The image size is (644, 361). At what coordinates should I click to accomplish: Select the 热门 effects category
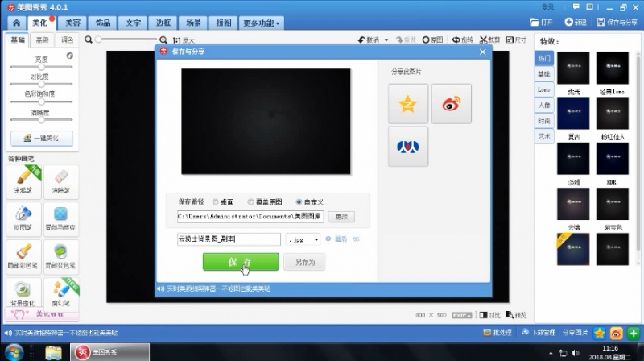tap(544, 58)
